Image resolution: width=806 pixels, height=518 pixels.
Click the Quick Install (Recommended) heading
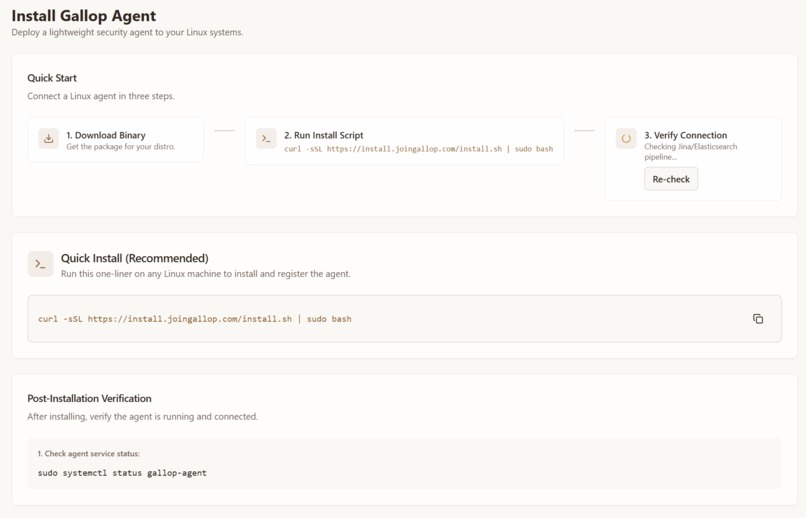[135, 258]
